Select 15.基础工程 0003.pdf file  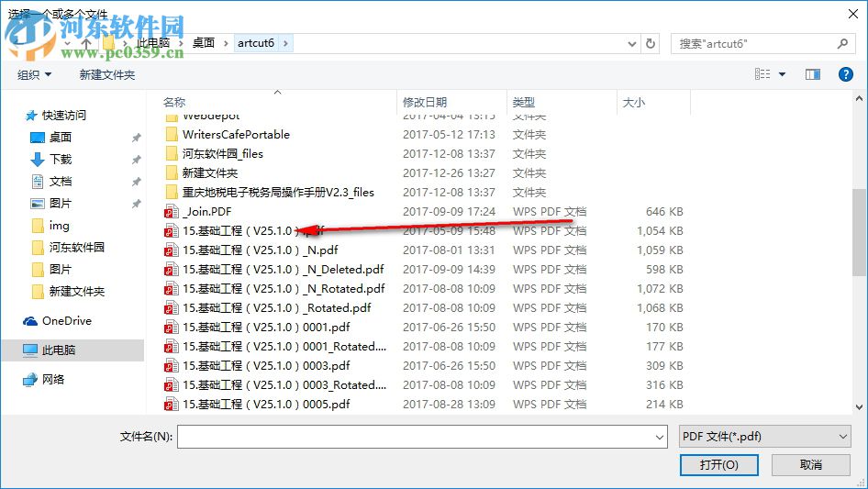[266, 366]
